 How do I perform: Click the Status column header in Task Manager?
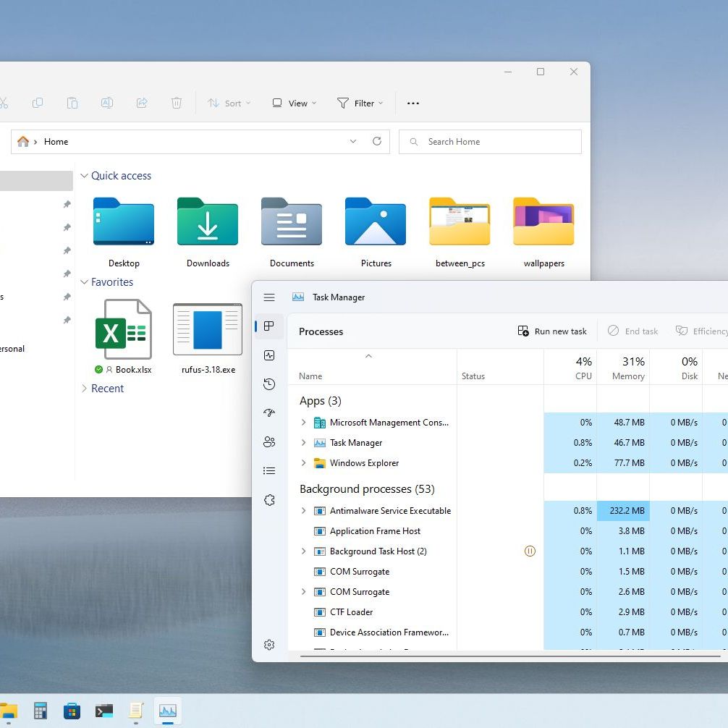pos(500,367)
